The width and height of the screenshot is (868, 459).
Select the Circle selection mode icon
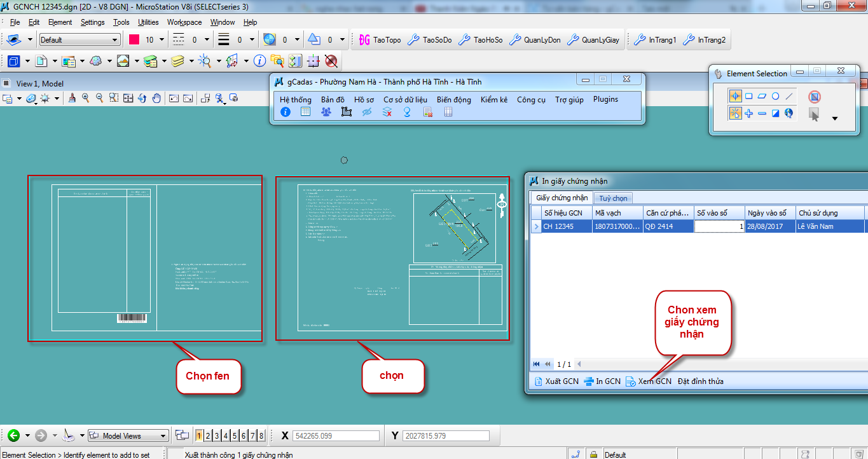(x=775, y=97)
